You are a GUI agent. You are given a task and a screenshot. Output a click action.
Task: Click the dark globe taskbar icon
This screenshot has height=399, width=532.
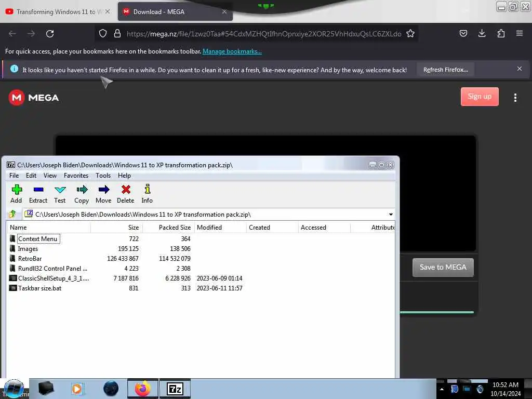point(111,389)
